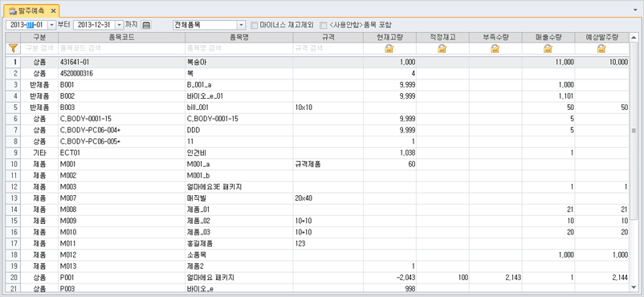
Task: Click lock filter icon under 매출수량 column
Action: tap(548, 49)
